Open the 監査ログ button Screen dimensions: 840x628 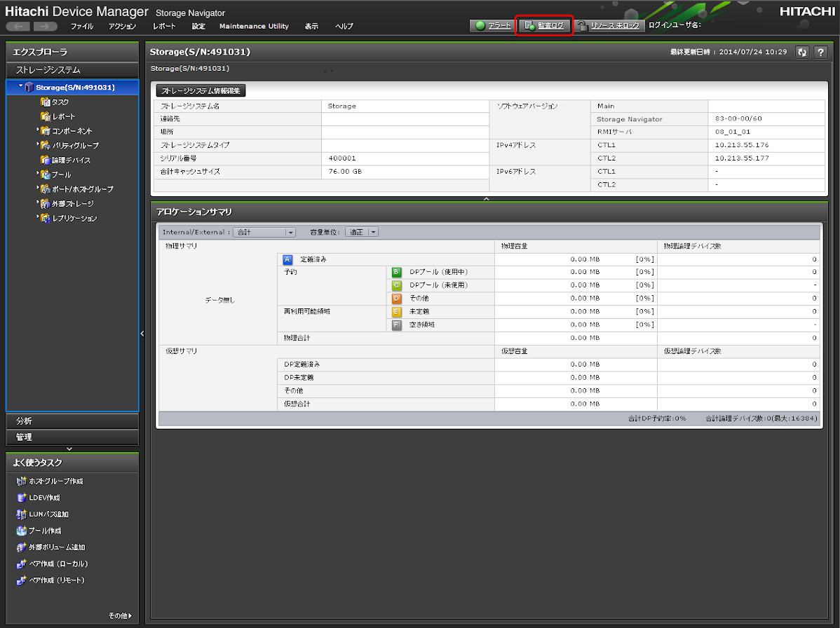[544, 25]
